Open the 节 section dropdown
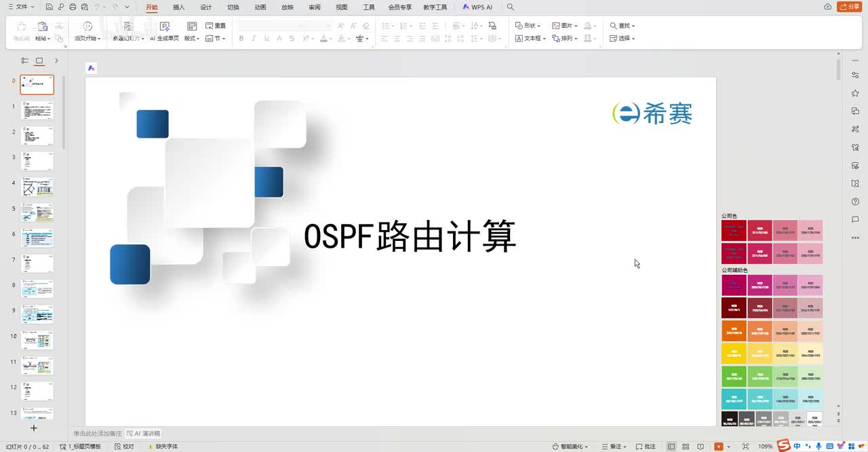This screenshot has height=452, width=868. pos(216,39)
